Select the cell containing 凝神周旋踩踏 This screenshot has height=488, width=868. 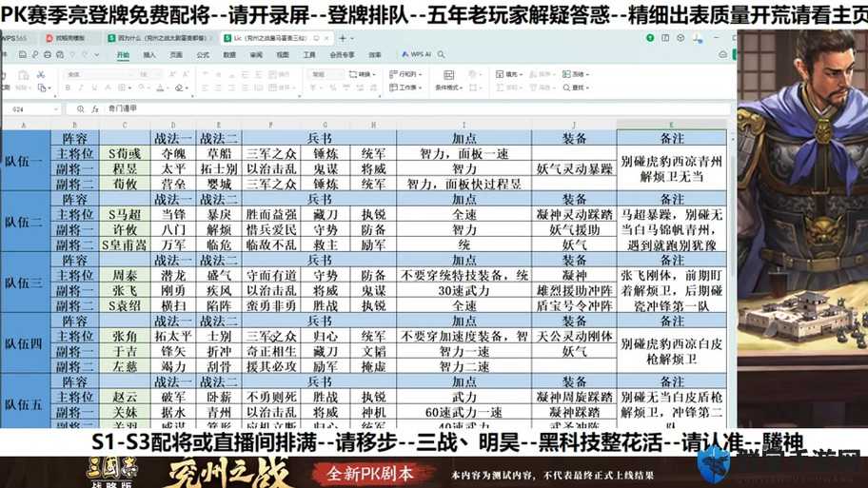point(574,397)
